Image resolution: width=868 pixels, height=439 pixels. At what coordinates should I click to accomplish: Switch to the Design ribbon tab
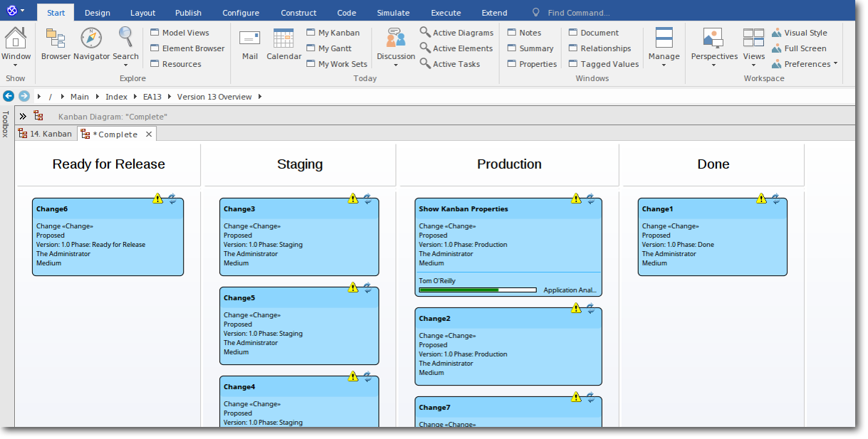pyautogui.click(x=98, y=13)
